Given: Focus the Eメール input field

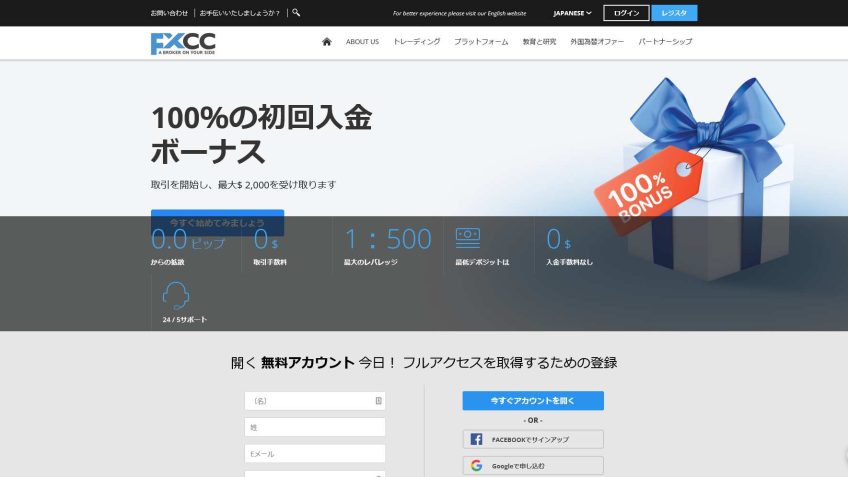Looking at the screenshot, I should click(x=315, y=453).
